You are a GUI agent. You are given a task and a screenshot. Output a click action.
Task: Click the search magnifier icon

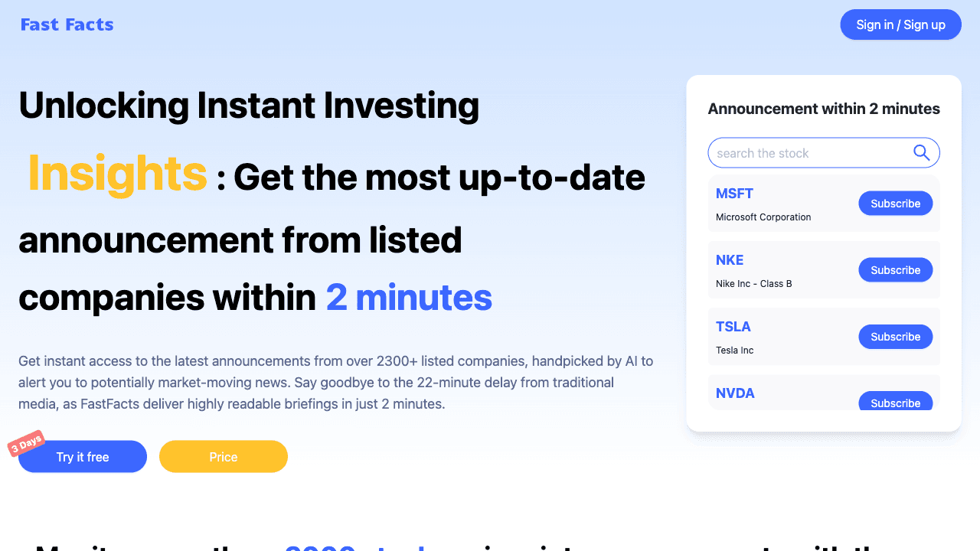tap(922, 152)
